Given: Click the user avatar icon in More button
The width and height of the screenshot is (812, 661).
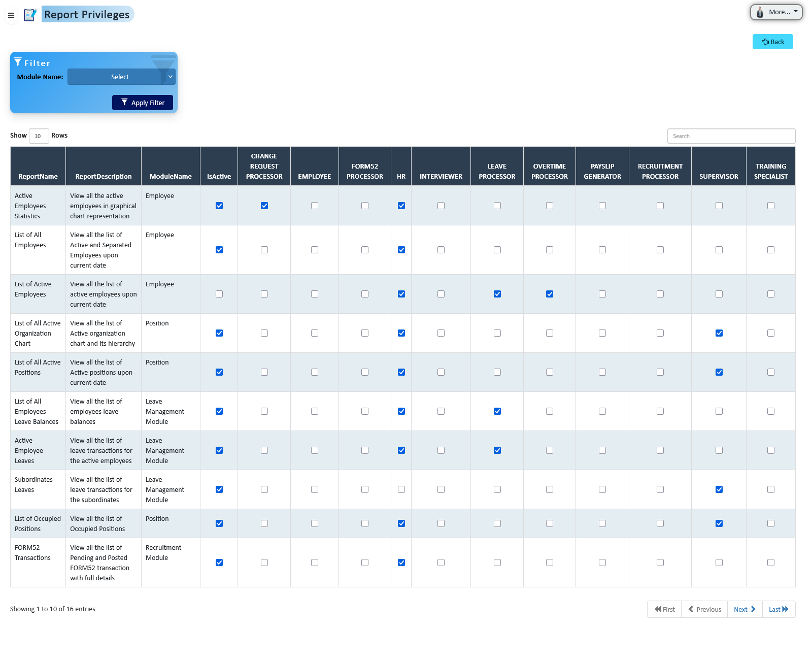Looking at the screenshot, I should 760,12.
